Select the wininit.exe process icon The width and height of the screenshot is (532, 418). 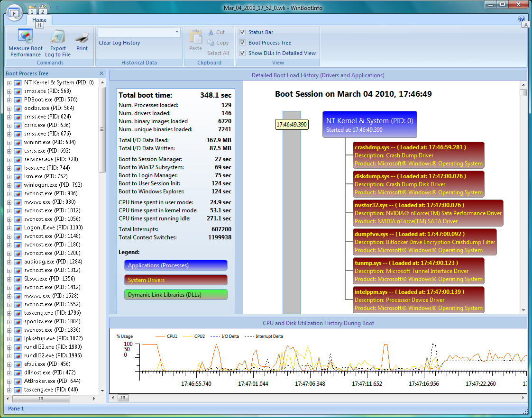tap(18, 142)
